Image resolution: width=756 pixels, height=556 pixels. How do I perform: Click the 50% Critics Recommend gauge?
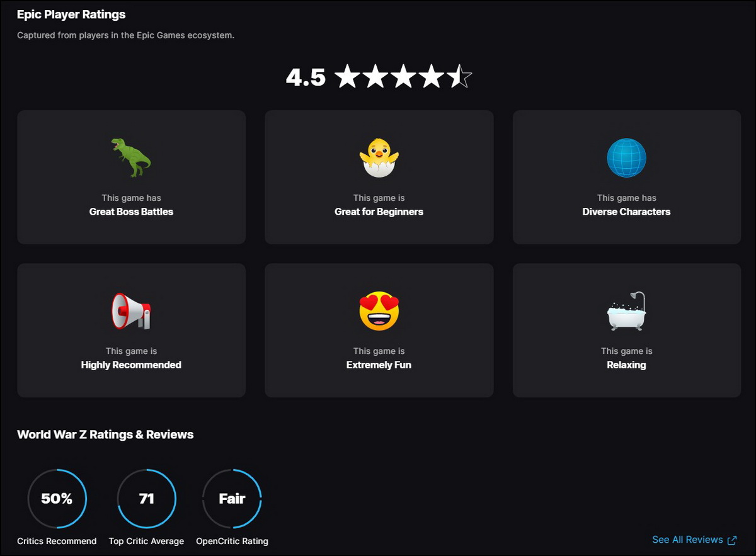pyautogui.click(x=57, y=499)
